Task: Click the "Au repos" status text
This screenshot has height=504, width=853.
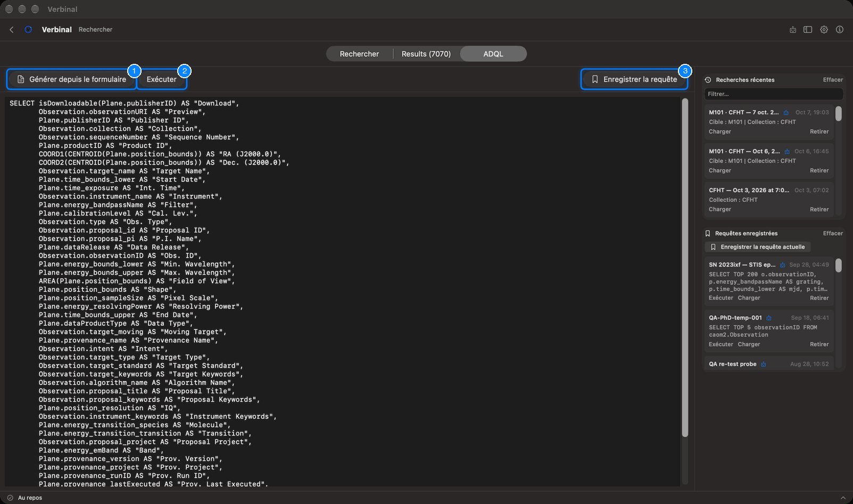Action: pos(30,498)
